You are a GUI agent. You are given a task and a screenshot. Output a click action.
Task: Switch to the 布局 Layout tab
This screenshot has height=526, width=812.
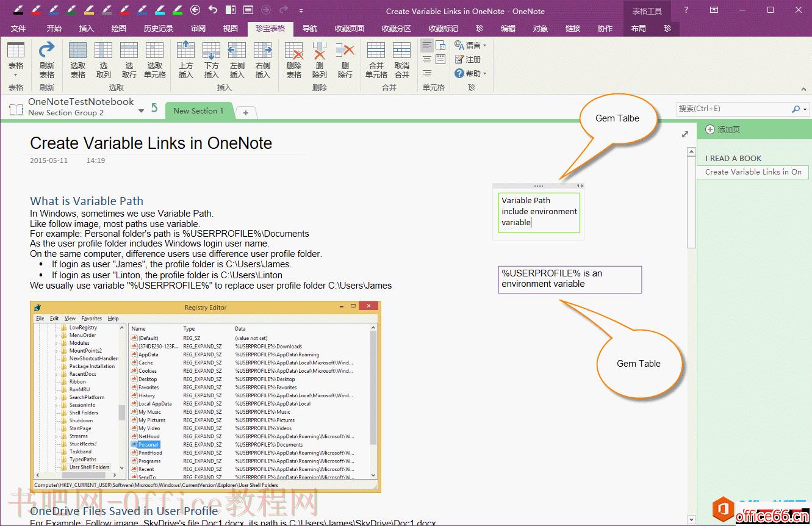639,29
